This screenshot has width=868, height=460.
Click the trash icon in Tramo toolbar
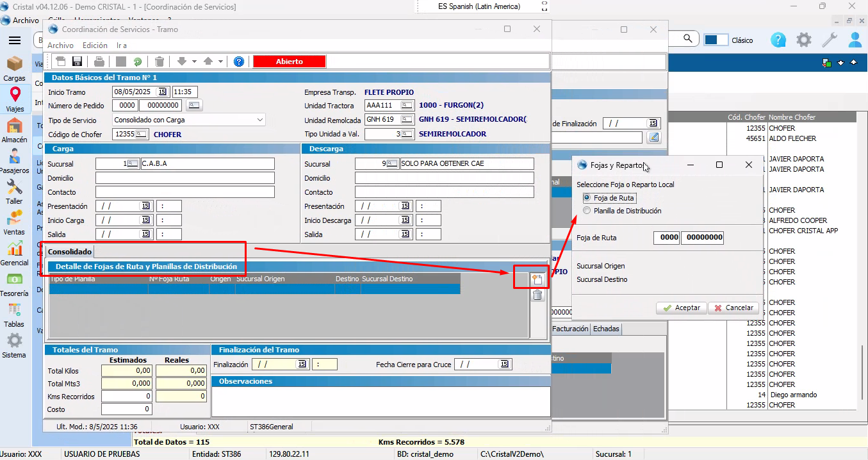pyautogui.click(x=160, y=62)
